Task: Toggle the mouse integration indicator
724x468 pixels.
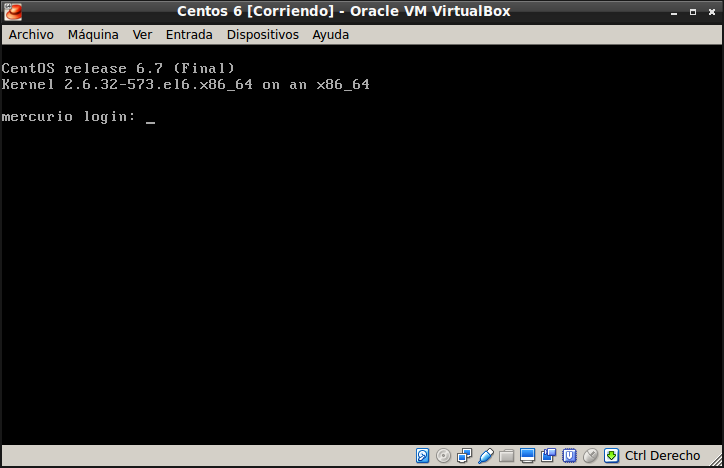Action: pos(591,456)
